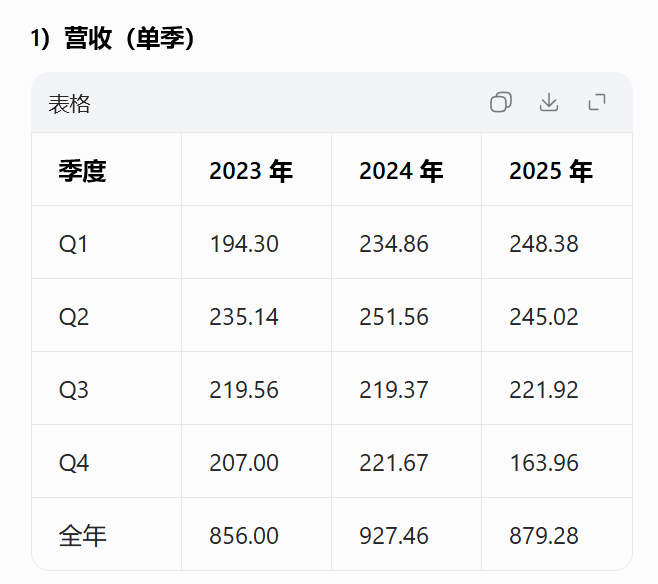
Task: Click the copy table icon
Action: click(x=501, y=102)
